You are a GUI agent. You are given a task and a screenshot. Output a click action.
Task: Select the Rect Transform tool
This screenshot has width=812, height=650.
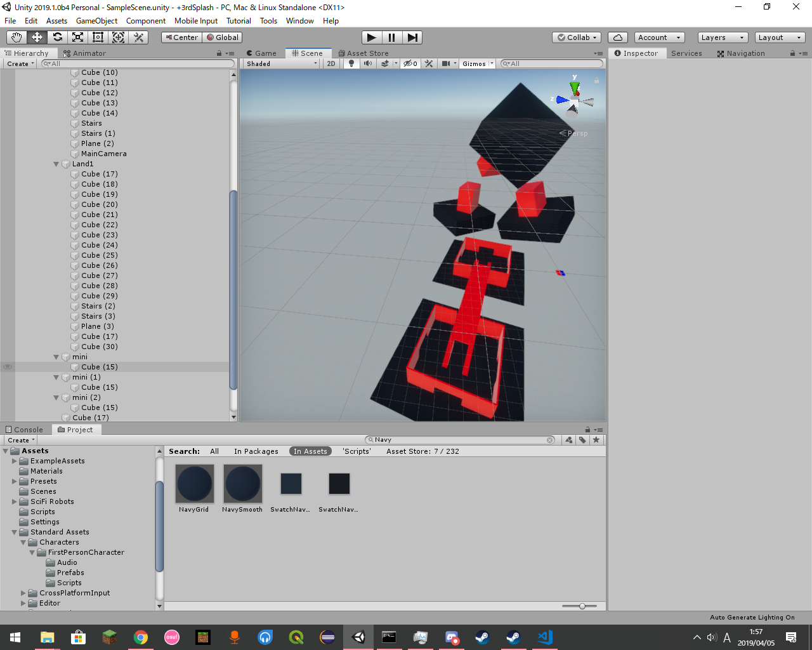[98, 37]
